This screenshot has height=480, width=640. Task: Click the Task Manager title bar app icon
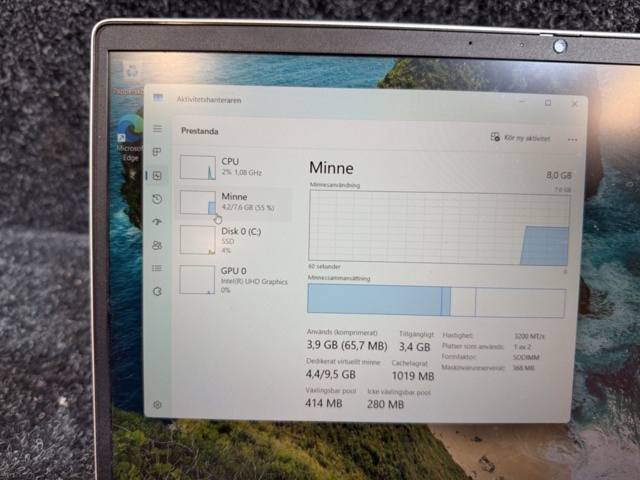coord(158,98)
